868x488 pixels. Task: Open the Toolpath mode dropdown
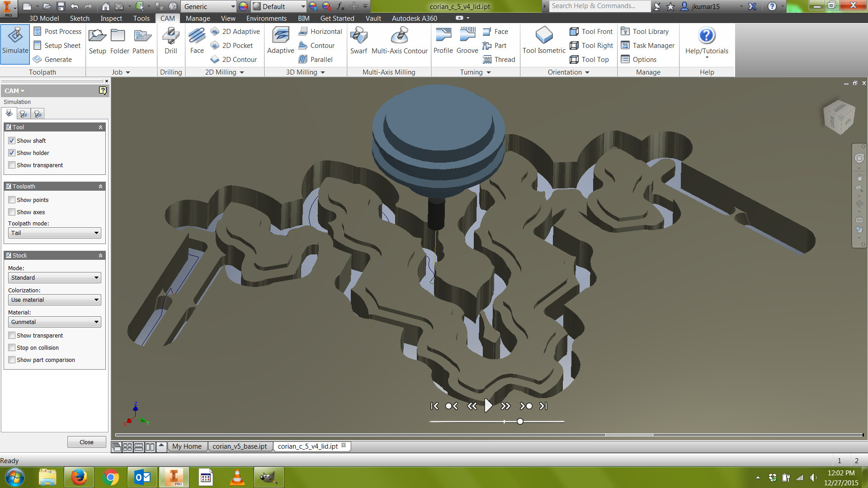54,233
